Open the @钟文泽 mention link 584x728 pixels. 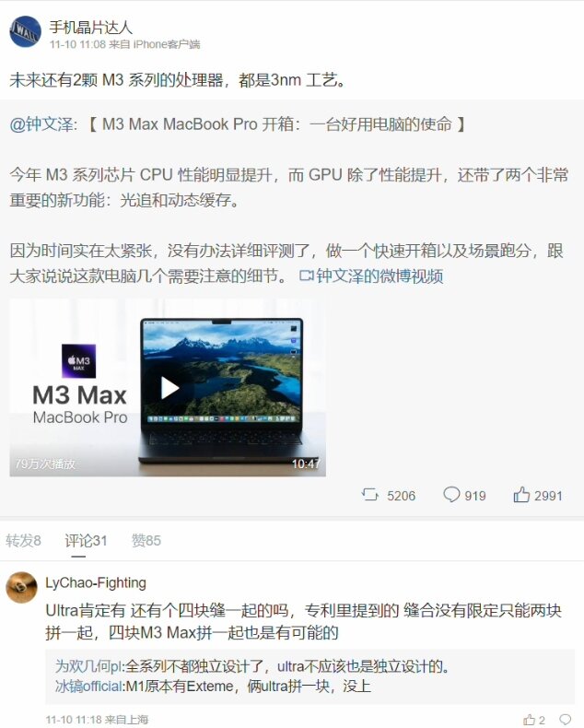click(x=41, y=124)
